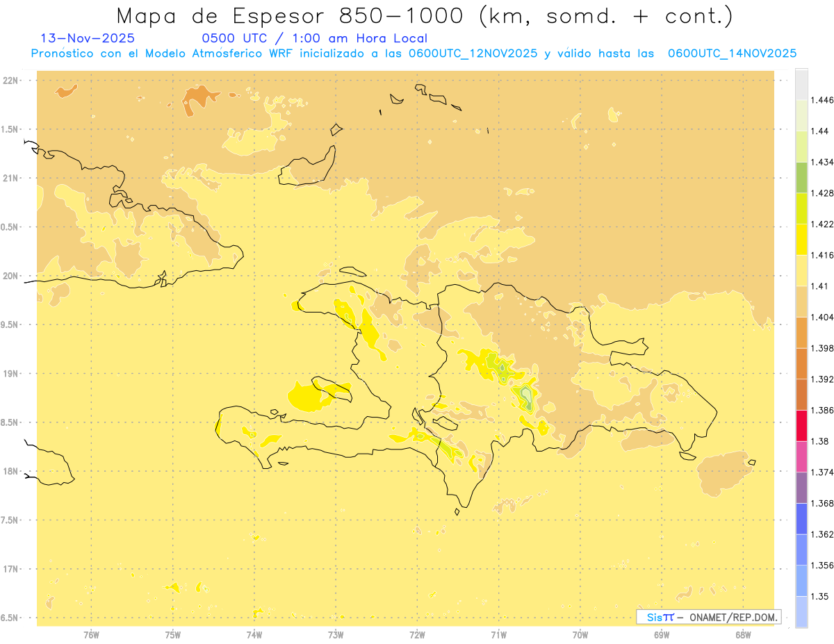Click the "69W" longitude axis label
The image size is (834, 644).
pyautogui.click(x=662, y=635)
